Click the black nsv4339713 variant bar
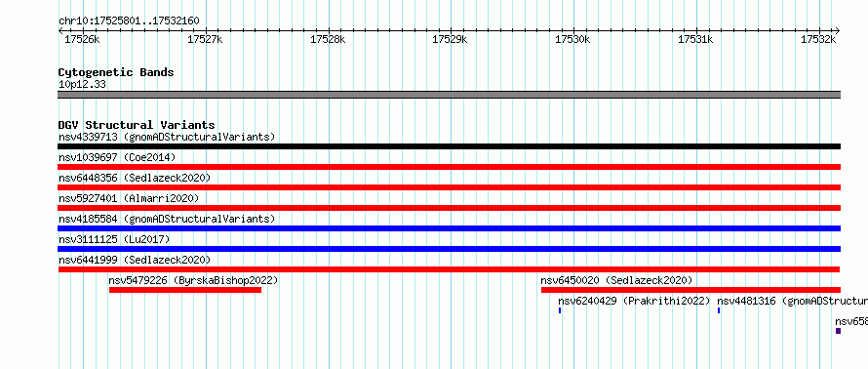 coord(449,146)
